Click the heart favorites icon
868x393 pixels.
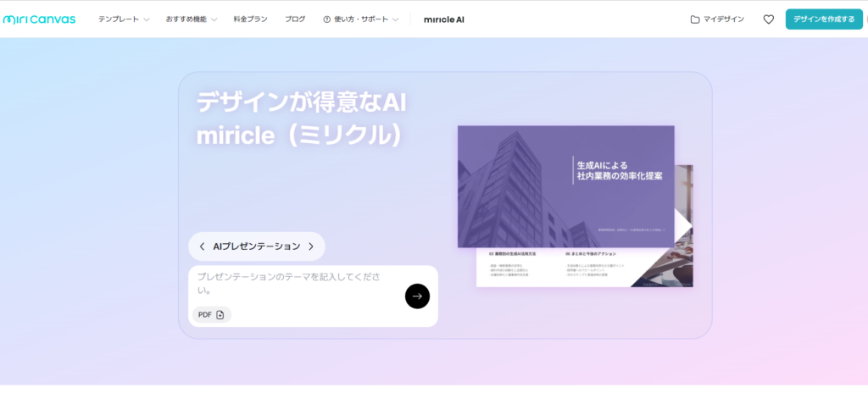pos(768,19)
